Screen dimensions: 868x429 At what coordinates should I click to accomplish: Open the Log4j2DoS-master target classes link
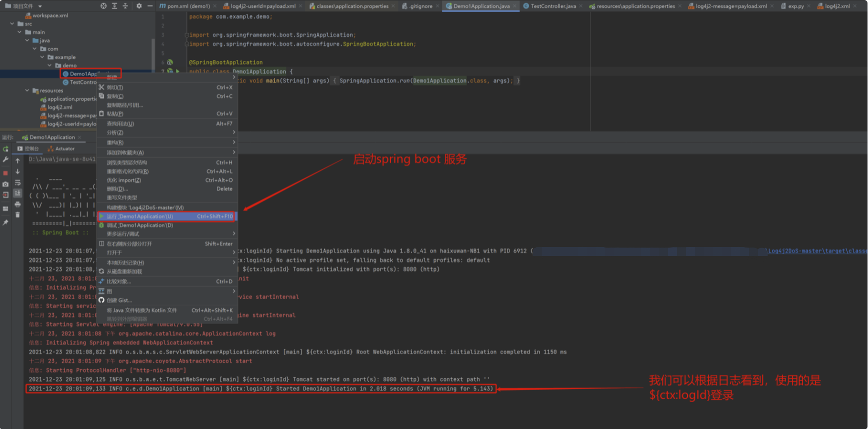[x=816, y=251]
